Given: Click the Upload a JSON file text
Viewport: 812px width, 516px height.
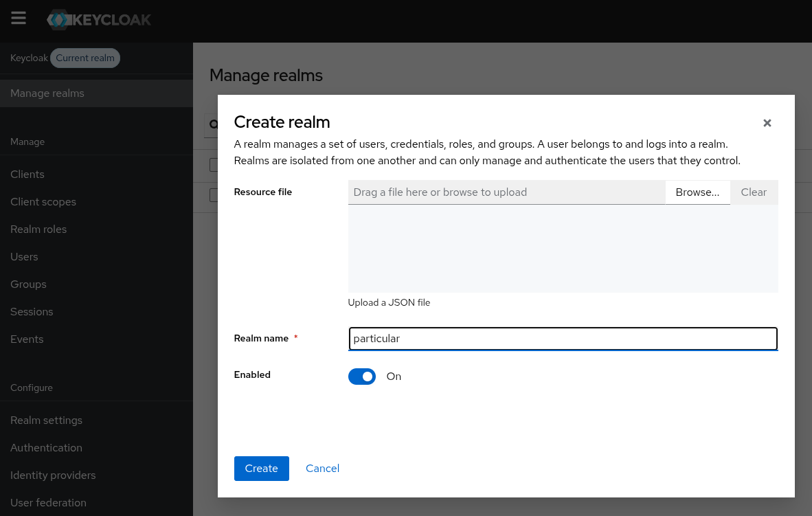Looking at the screenshot, I should click(389, 302).
